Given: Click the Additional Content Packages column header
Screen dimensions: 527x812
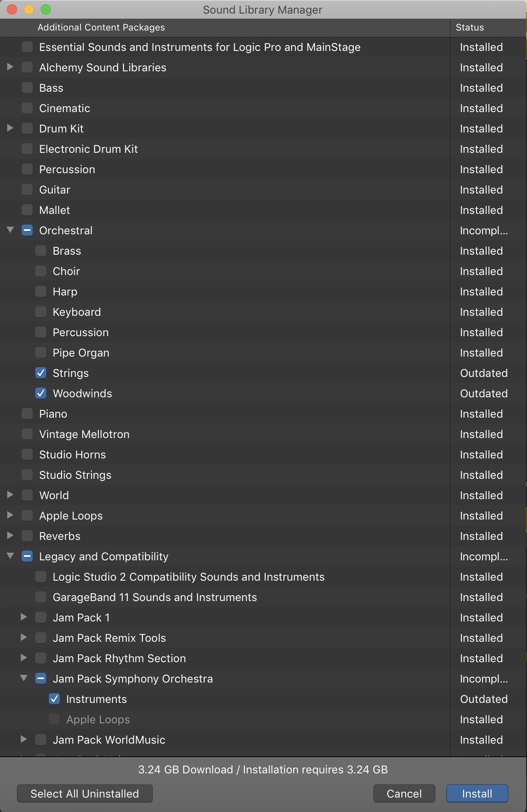Looking at the screenshot, I should pyautogui.click(x=101, y=27).
